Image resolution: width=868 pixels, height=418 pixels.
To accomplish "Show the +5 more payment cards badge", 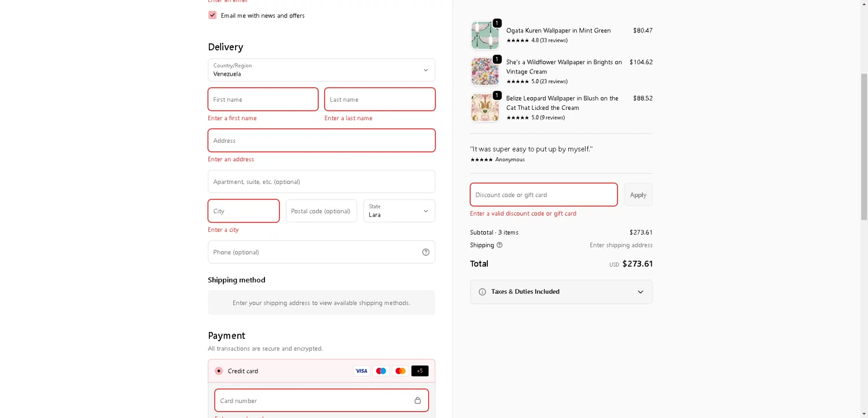I will [420, 371].
